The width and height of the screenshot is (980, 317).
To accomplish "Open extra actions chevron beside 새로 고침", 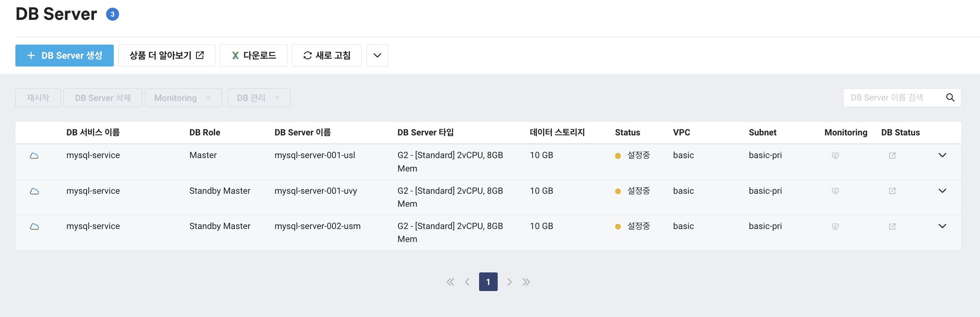I will point(377,55).
